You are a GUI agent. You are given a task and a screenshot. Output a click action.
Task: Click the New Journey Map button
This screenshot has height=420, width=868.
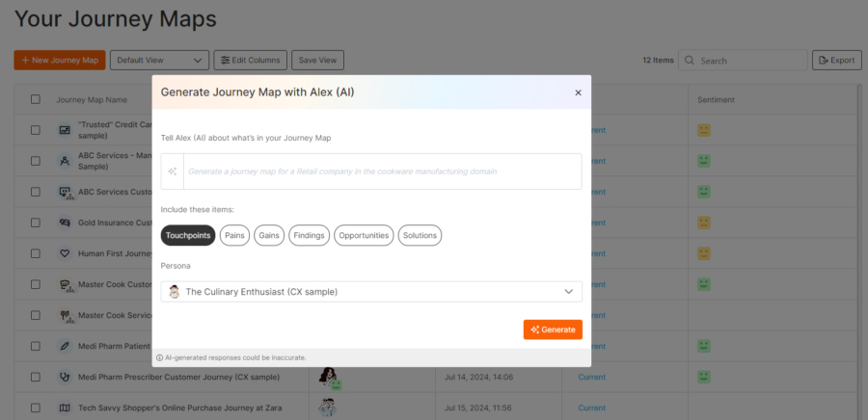(x=60, y=61)
